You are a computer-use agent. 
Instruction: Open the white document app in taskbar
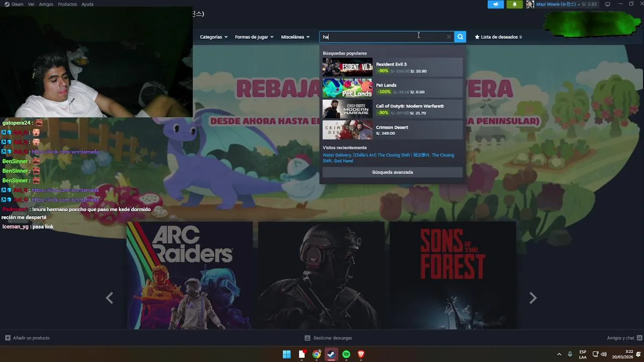click(x=302, y=354)
